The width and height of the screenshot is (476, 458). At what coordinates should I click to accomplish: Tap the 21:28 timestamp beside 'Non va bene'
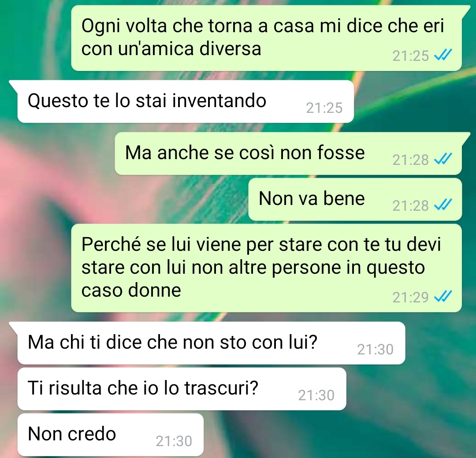click(x=410, y=205)
